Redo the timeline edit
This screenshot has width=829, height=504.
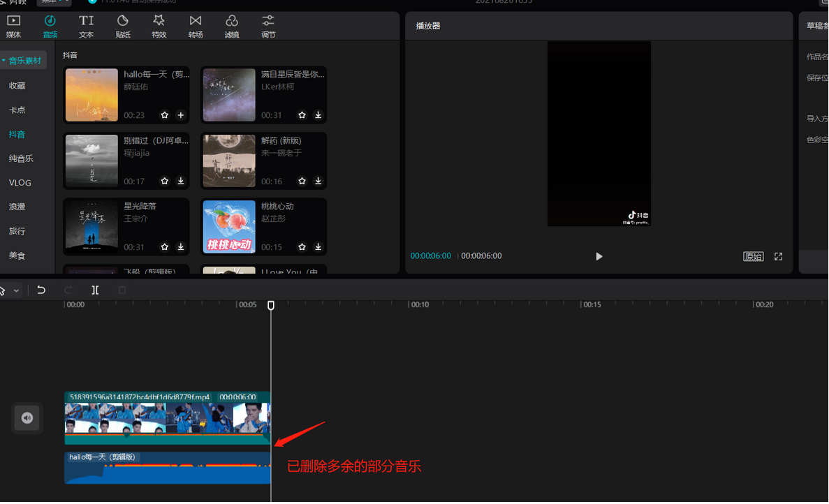tap(68, 290)
